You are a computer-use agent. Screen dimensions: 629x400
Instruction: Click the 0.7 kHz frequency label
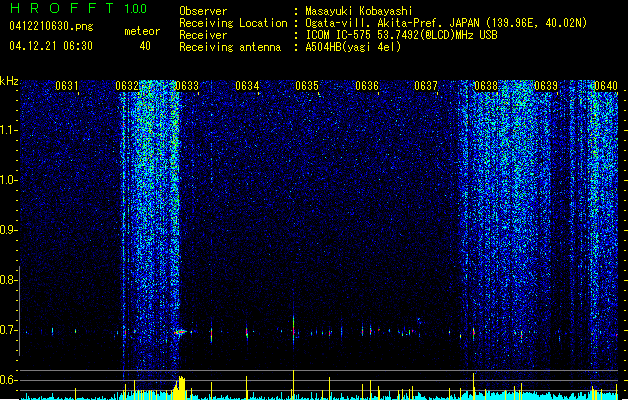(8, 330)
